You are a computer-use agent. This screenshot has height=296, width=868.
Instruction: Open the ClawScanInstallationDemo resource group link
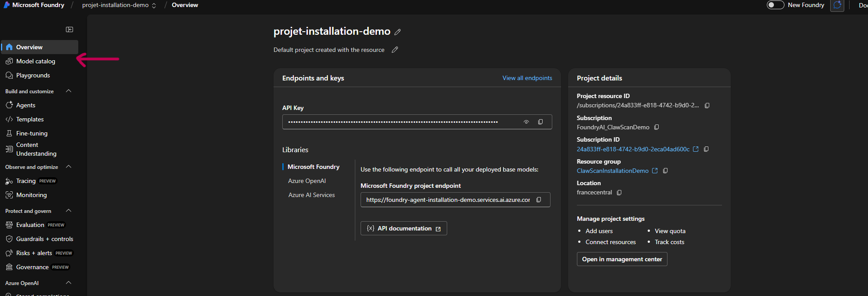coord(613,171)
